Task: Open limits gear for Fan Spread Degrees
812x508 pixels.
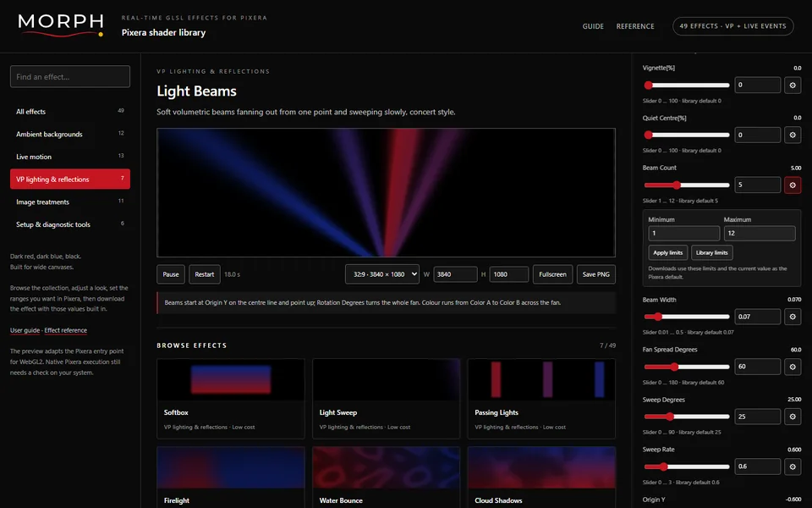Action: point(793,367)
